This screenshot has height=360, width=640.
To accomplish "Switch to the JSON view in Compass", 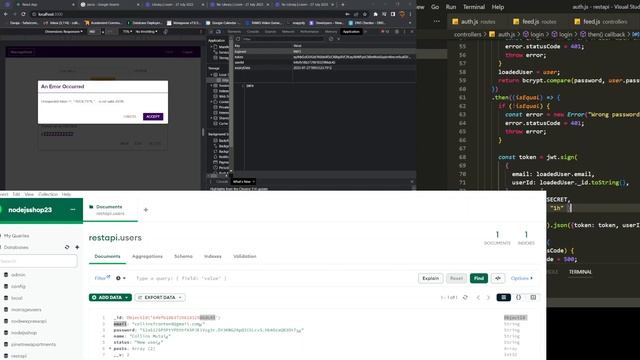I will 518,297.
